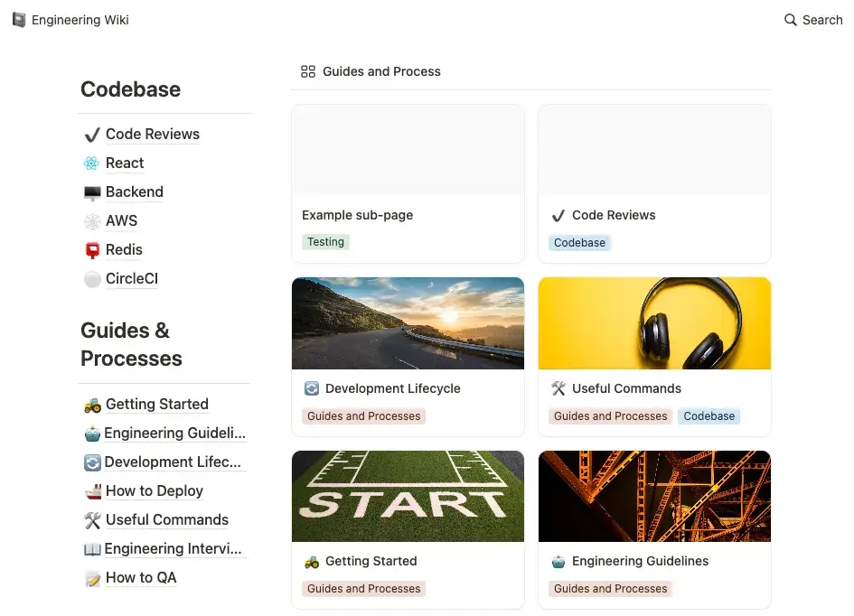
Task: Click the gallery grid icon beside Guides and Process
Action: point(308,71)
